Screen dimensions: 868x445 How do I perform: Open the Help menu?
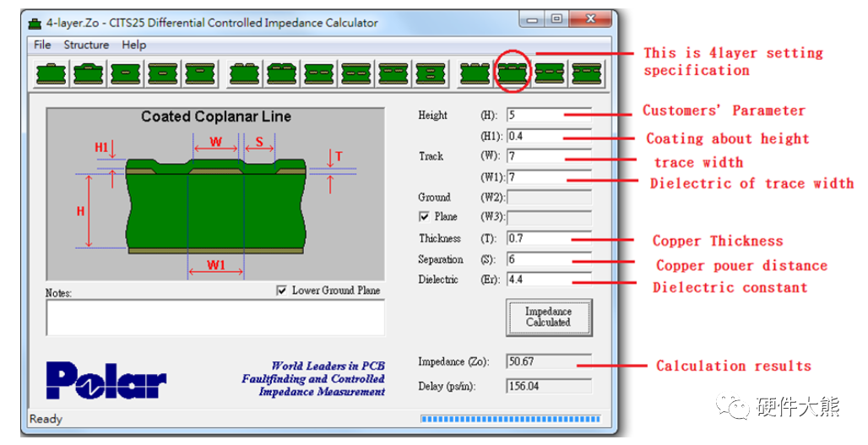[133, 45]
